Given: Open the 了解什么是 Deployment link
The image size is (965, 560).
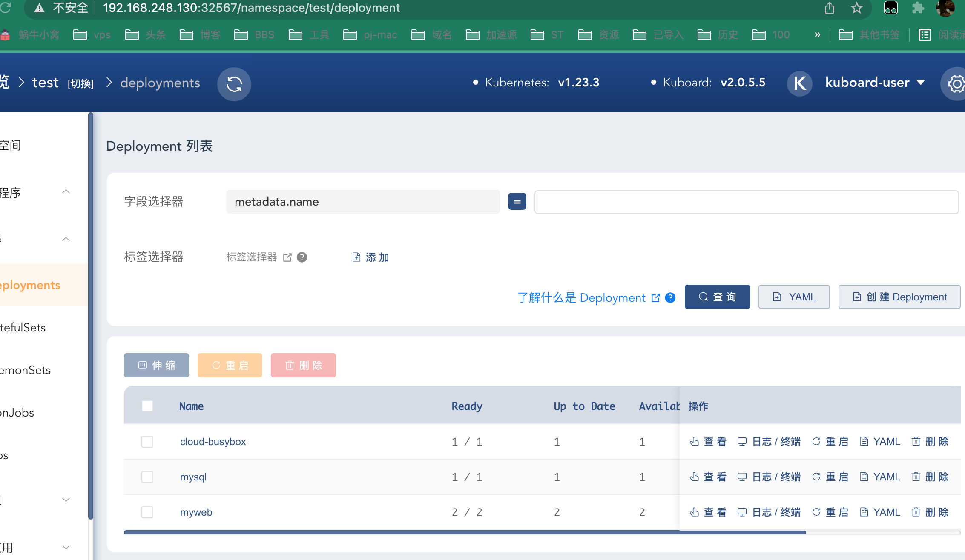Looking at the screenshot, I should [x=582, y=298].
